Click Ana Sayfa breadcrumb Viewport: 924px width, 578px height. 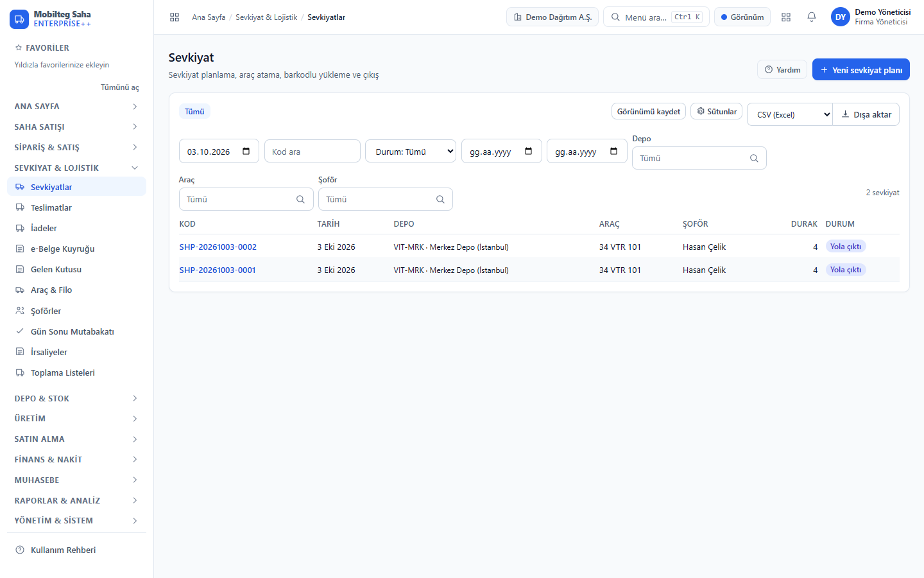[209, 17]
